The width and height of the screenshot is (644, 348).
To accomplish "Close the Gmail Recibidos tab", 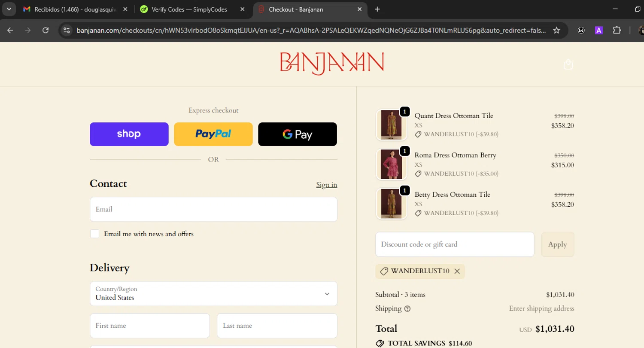I will point(125,9).
